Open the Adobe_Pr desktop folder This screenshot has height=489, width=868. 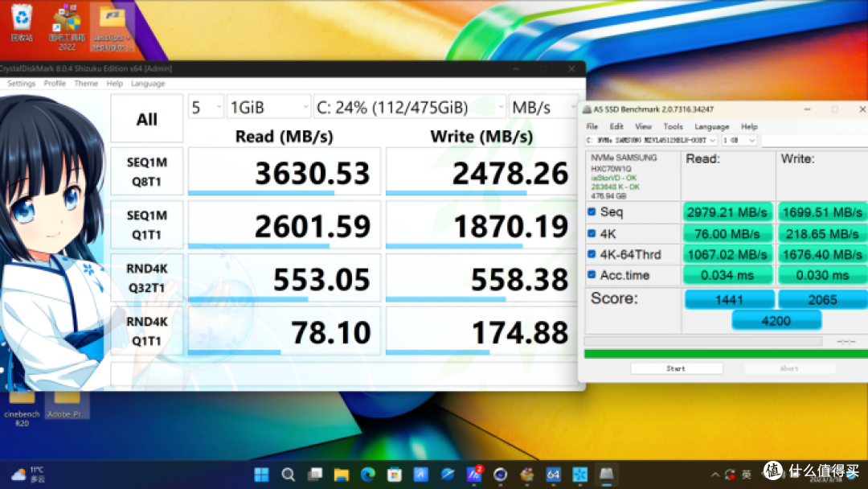(67, 405)
